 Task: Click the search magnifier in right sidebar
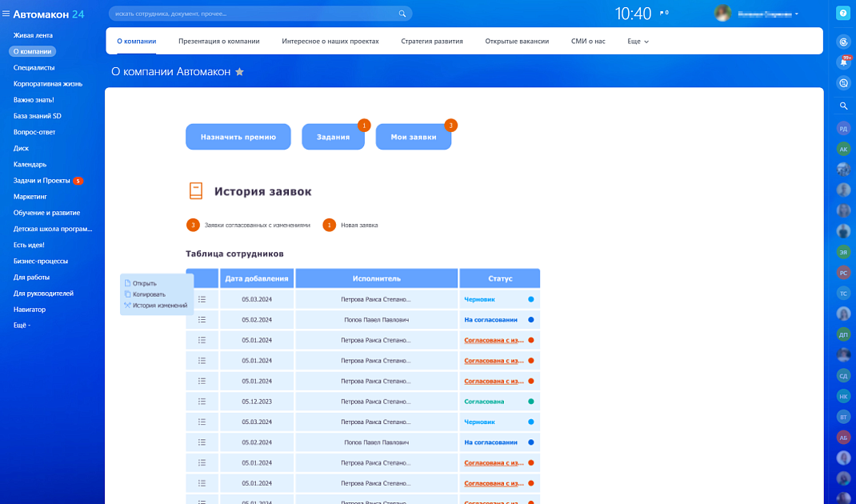point(843,106)
